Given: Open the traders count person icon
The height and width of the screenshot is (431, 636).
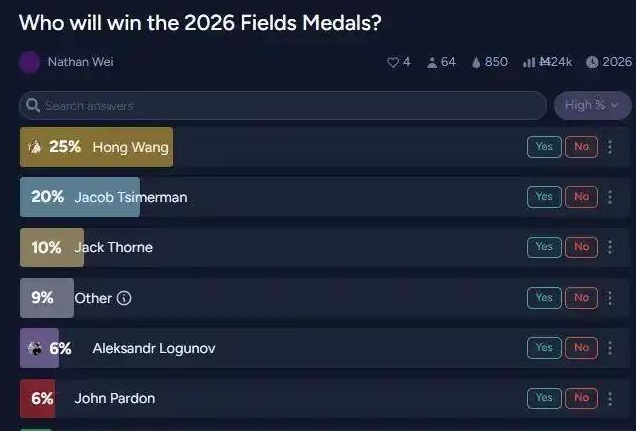Looking at the screenshot, I should pos(432,62).
